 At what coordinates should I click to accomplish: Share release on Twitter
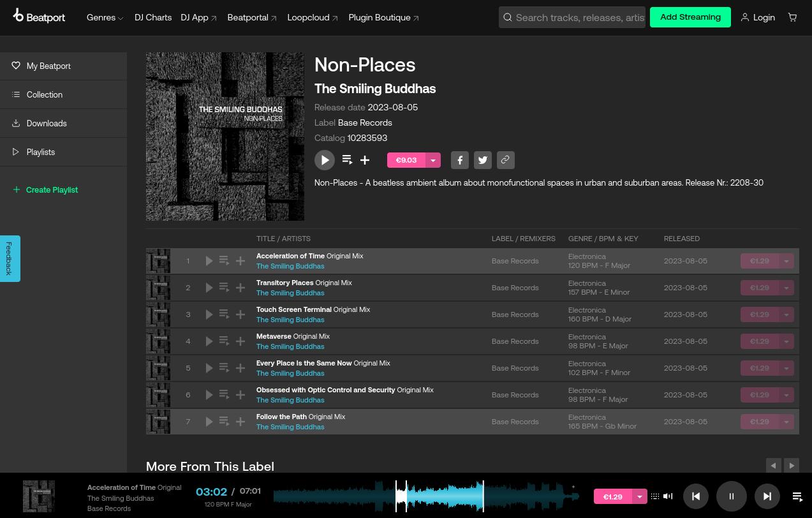(x=483, y=160)
